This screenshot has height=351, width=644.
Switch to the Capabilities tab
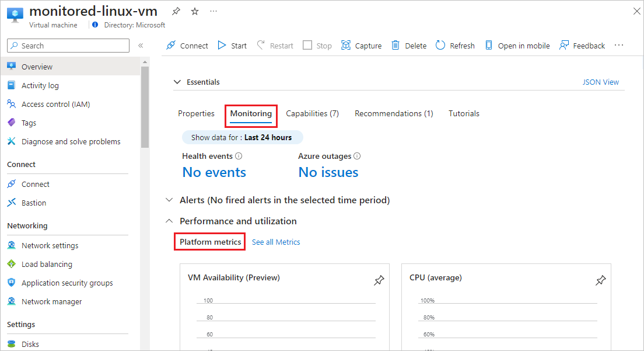point(312,113)
